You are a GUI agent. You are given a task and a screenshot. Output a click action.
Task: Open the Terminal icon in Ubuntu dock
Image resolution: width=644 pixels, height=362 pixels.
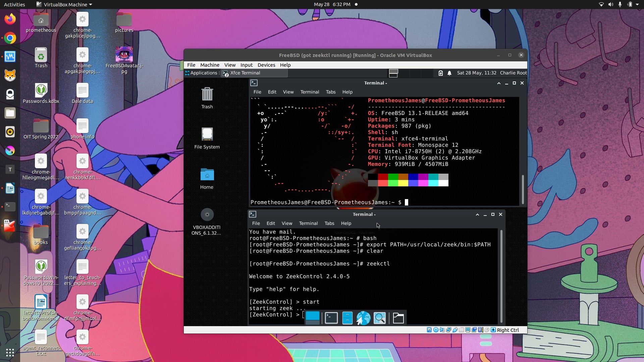click(10, 207)
